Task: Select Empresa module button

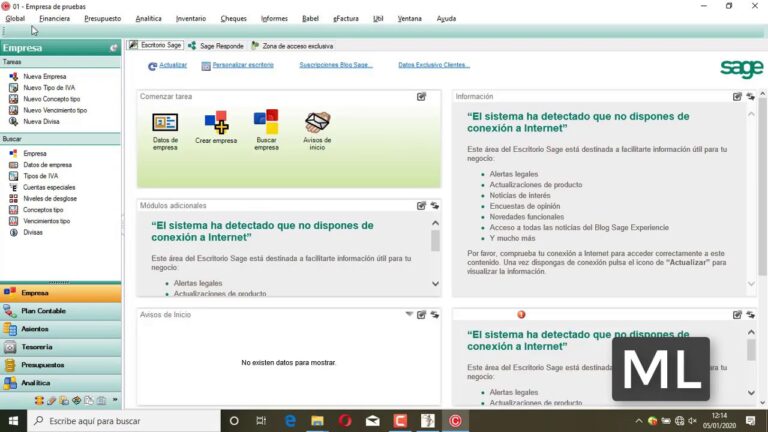Action: click(x=61, y=293)
